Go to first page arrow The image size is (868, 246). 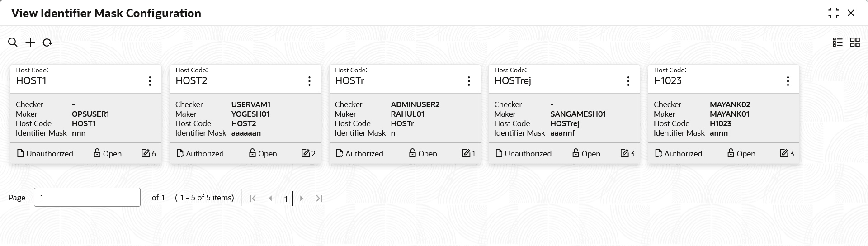(253, 198)
